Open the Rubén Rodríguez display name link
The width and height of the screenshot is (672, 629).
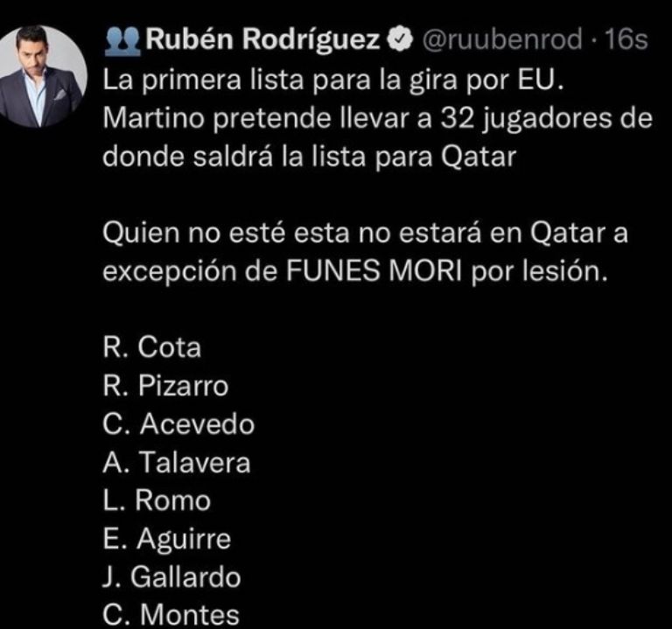(x=262, y=40)
